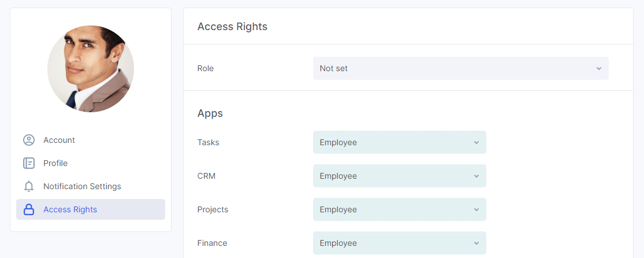Expand the CRM Employee dropdown
This screenshot has width=644, height=258.
click(x=400, y=176)
